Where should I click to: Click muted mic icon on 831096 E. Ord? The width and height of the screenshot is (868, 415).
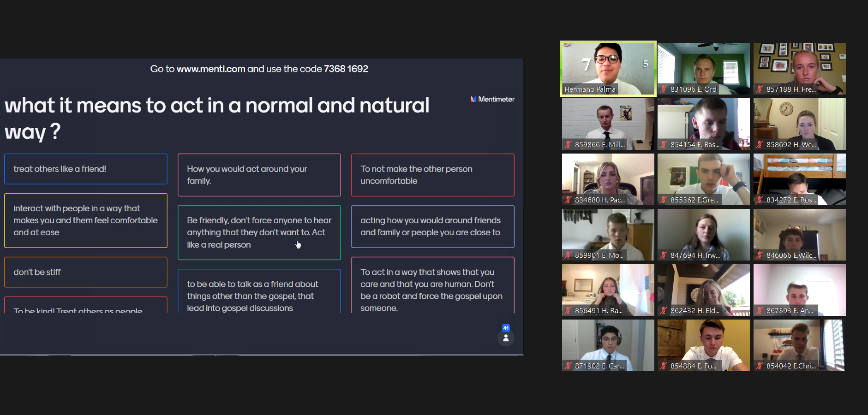(x=664, y=89)
